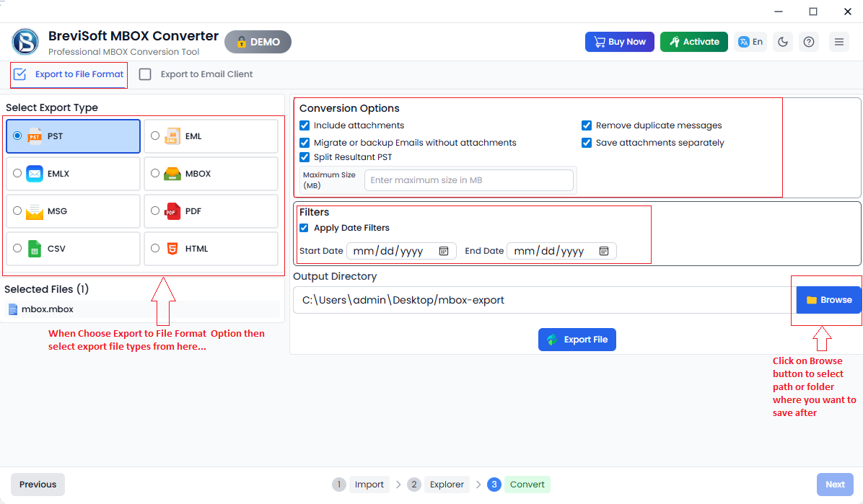Open the help question mark icon
Image resolution: width=863 pixels, height=504 pixels.
point(808,42)
